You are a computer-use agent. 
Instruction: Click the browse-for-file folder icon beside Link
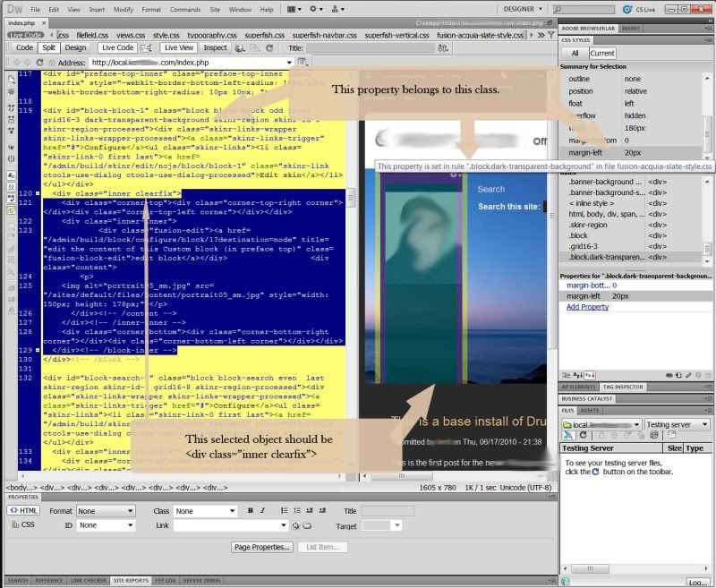tap(306, 525)
